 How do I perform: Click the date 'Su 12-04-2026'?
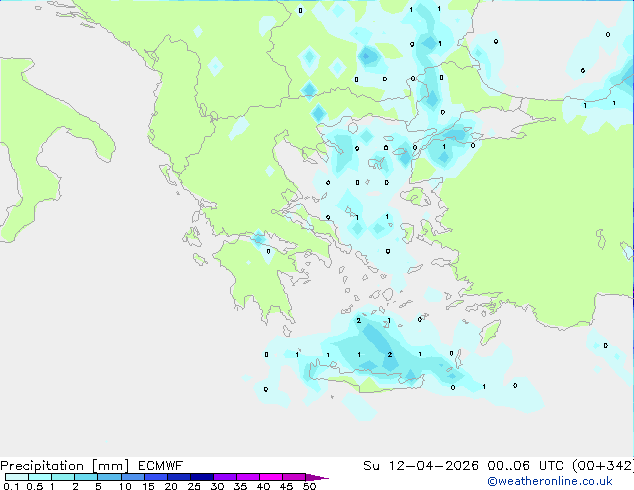coord(421,466)
